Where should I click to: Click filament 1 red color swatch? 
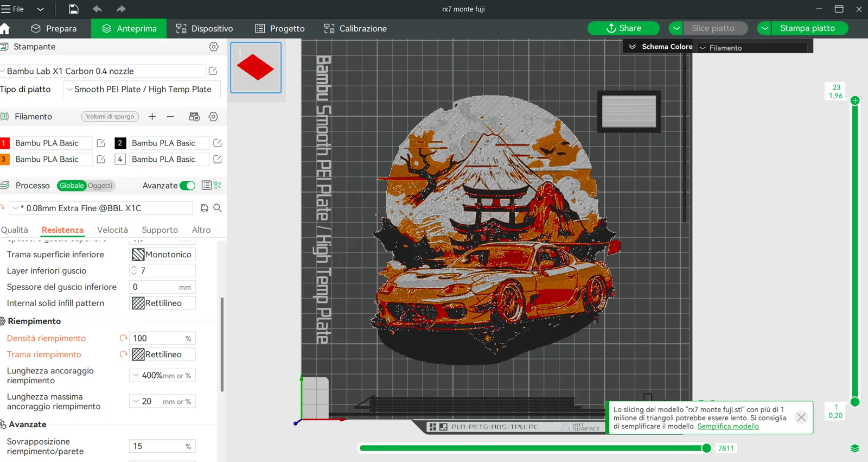4,143
